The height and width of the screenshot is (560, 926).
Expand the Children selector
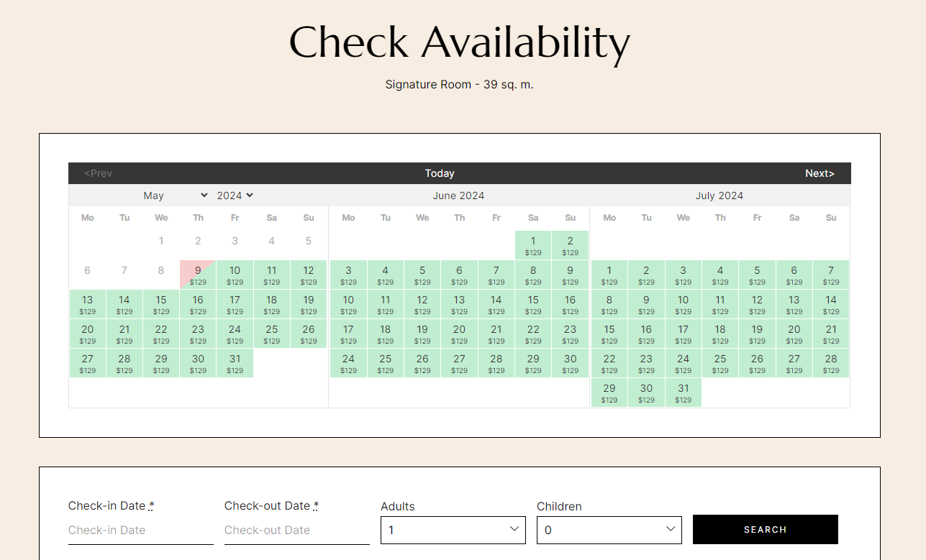(609, 530)
